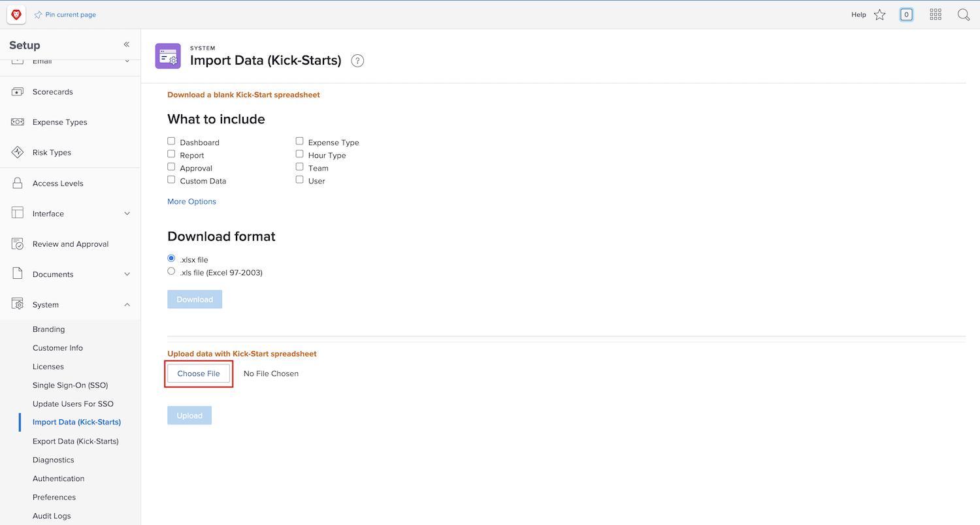The height and width of the screenshot is (525, 980).
Task: Open the app switcher grid icon
Action: click(935, 14)
